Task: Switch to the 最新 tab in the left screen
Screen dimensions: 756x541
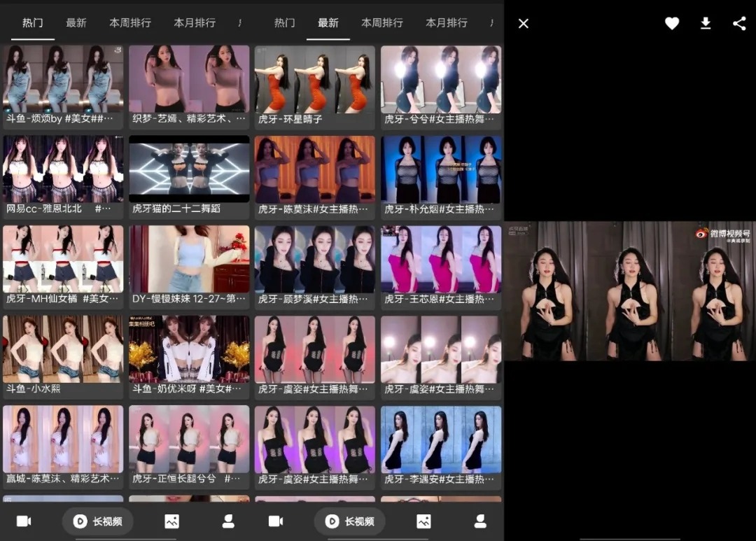Action: tap(76, 23)
